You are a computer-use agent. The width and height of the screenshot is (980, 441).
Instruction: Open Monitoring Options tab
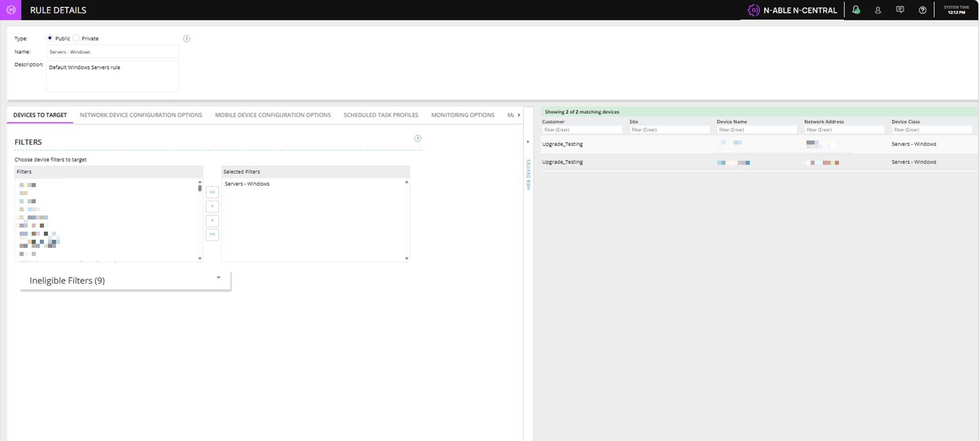[463, 115]
